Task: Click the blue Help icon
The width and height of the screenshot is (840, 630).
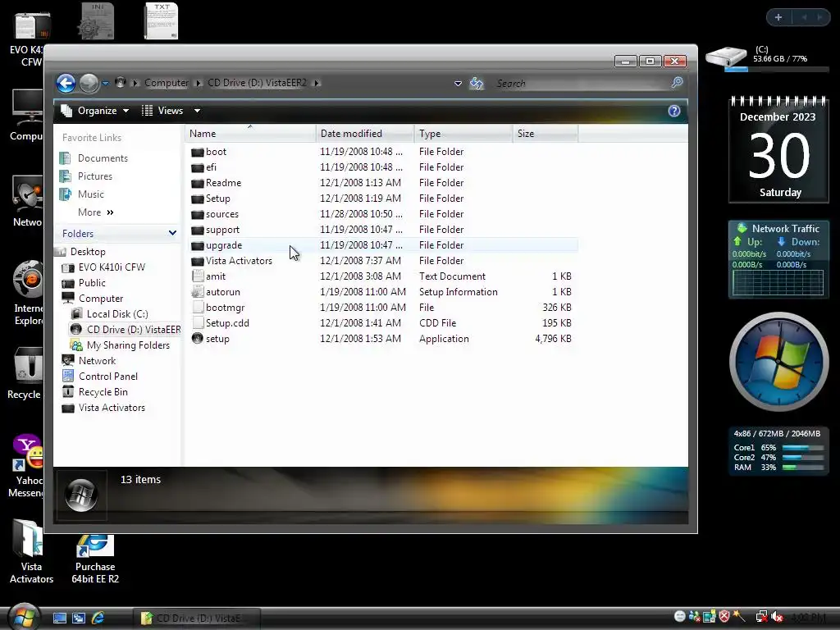Action: [674, 111]
